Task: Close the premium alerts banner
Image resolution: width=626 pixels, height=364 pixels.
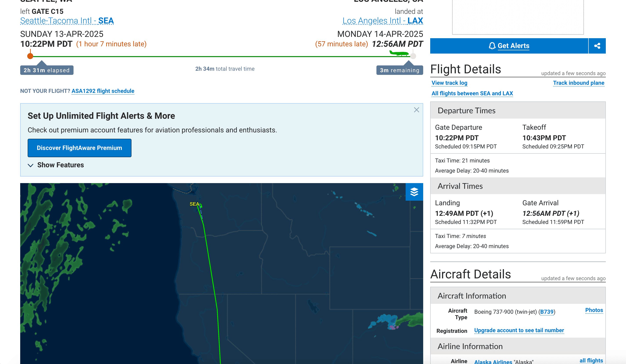Action: (x=416, y=110)
